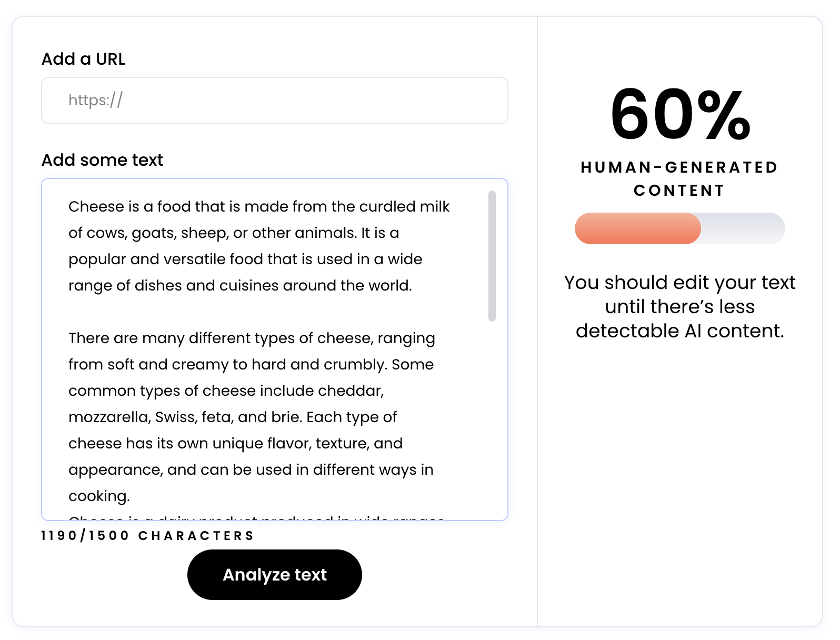Place cursor in 'There are many different types' line
The image size is (840, 640).
(x=252, y=338)
